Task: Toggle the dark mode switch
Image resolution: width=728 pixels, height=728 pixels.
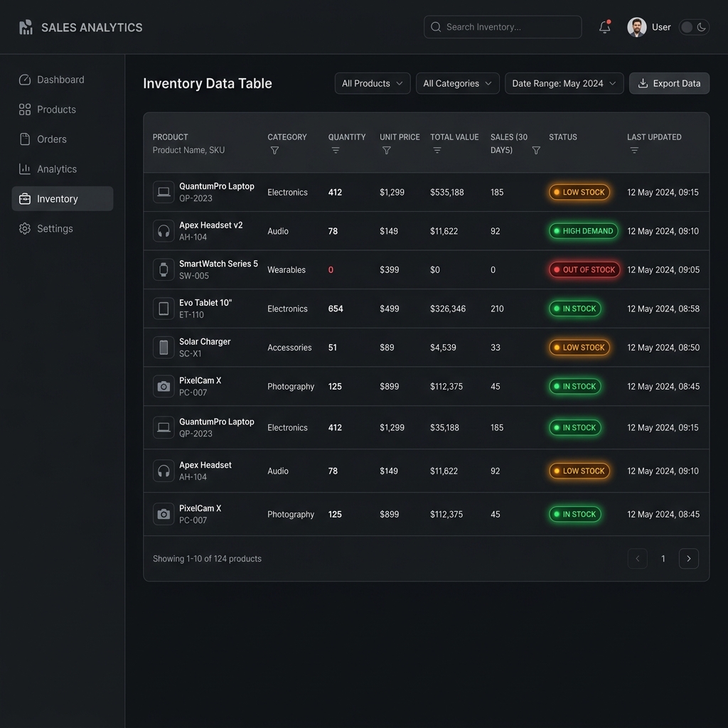Action: 694,27
